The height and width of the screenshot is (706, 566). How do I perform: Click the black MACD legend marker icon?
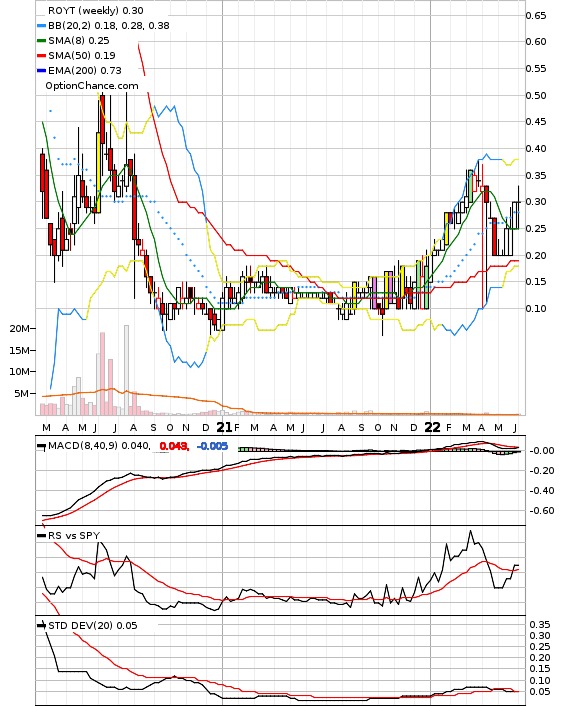point(41,447)
